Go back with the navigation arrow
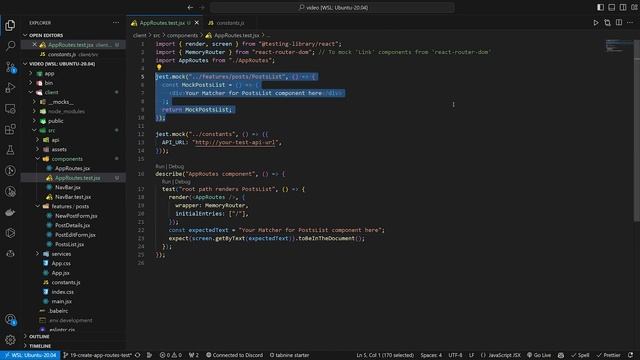Image resolution: width=640 pixels, height=360 pixels. pyautogui.click(x=190, y=7)
